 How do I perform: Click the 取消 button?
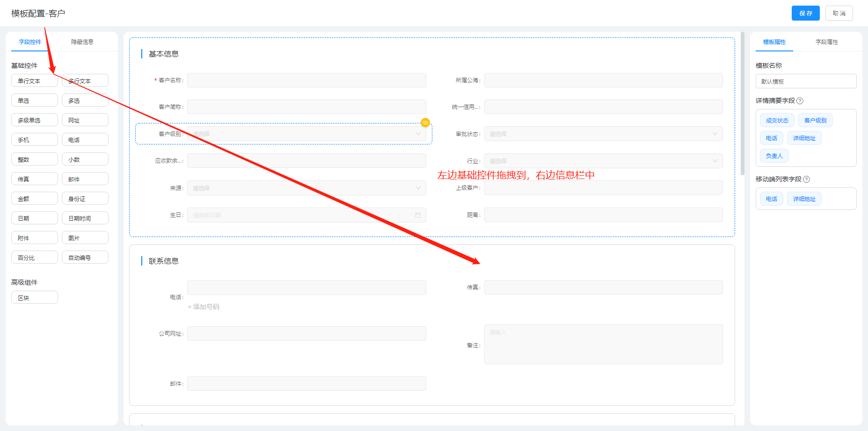click(x=839, y=13)
